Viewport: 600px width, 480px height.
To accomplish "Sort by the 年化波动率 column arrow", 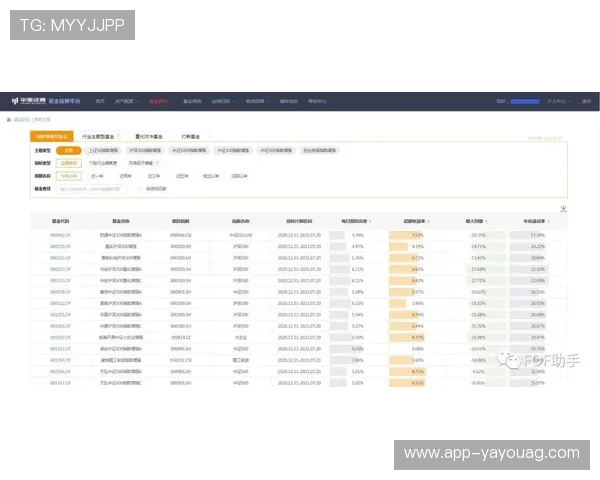I will pyautogui.click(x=548, y=221).
